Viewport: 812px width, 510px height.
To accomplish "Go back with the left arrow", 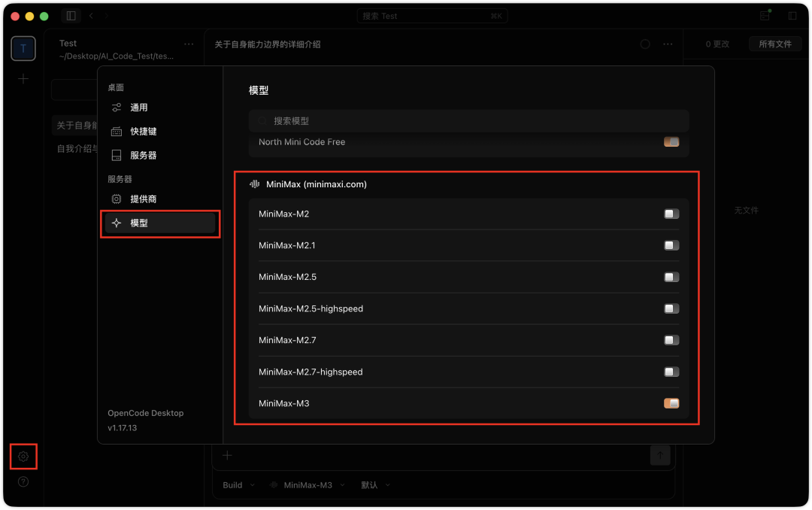I will pyautogui.click(x=91, y=16).
